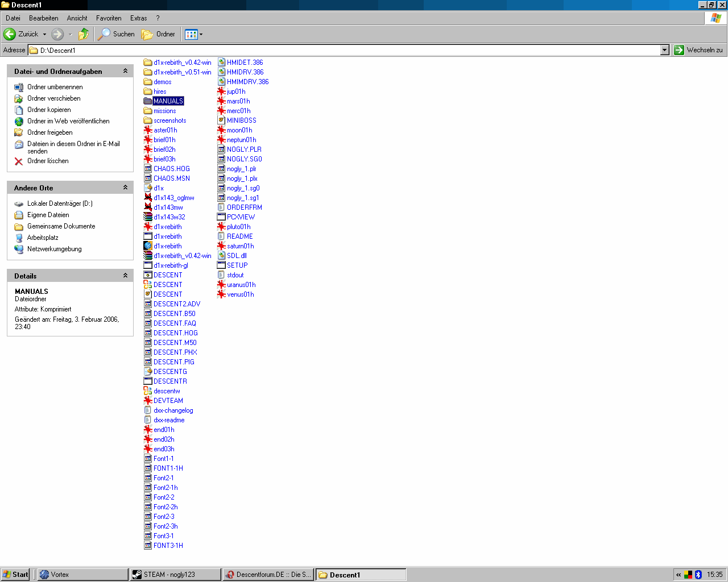This screenshot has height=582, width=728.
Task: Open the Zurück history dropdown arrow
Action: [45, 35]
